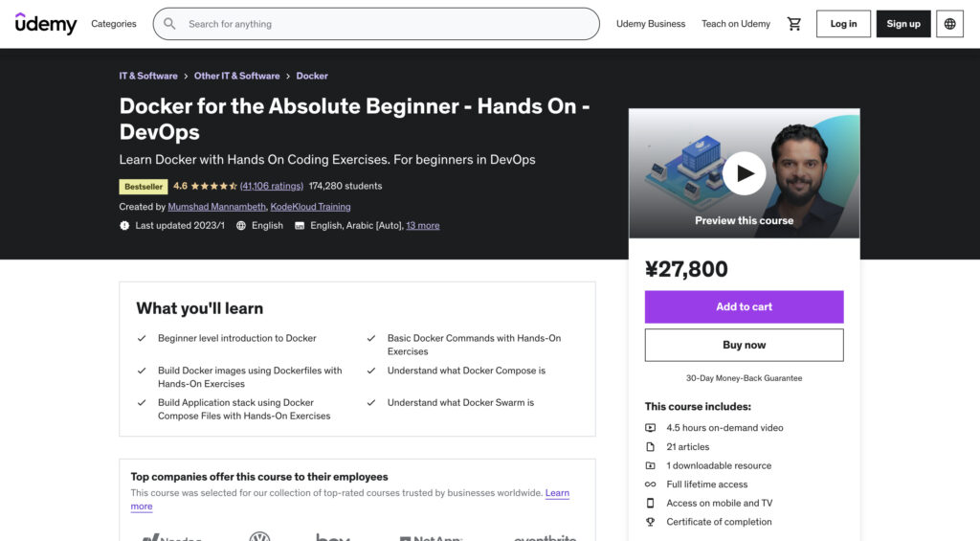The width and height of the screenshot is (980, 541).
Task: Open the language globe selector
Action: click(949, 24)
